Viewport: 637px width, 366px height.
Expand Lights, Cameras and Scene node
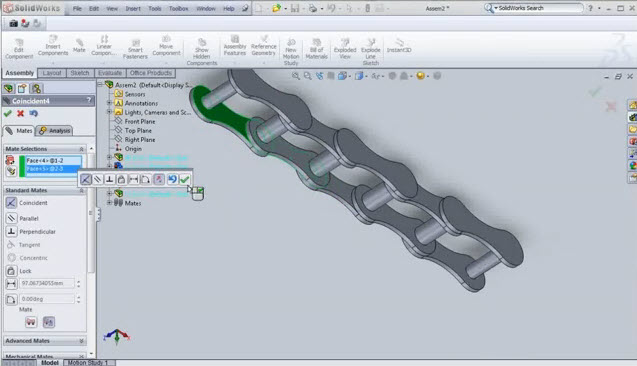pyautogui.click(x=109, y=112)
